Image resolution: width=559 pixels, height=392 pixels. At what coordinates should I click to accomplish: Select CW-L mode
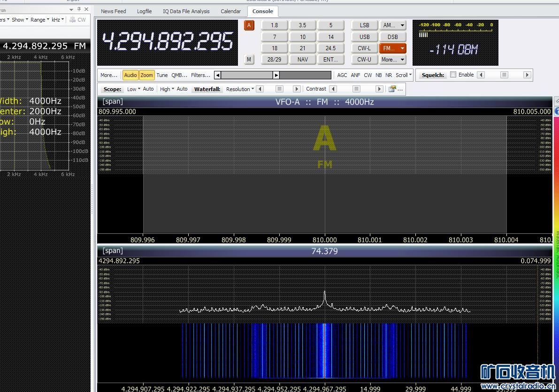(x=364, y=48)
